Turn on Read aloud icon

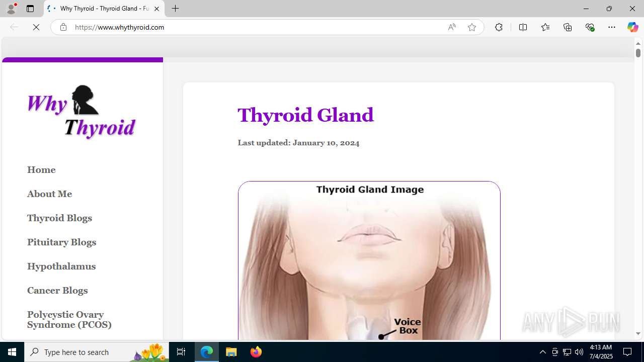coord(452,27)
